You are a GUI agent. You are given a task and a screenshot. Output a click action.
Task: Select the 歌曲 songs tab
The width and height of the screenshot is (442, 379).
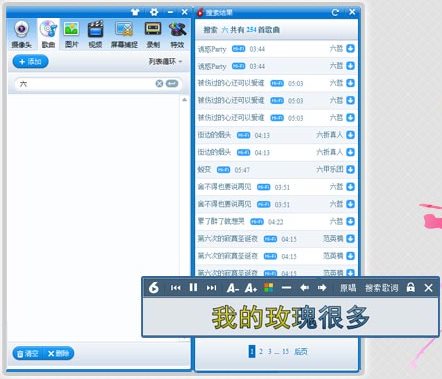pyautogui.click(x=48, y=34)
